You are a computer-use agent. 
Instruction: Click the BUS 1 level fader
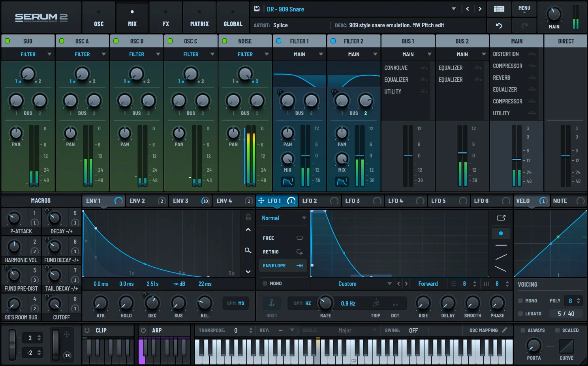[408, 156]
